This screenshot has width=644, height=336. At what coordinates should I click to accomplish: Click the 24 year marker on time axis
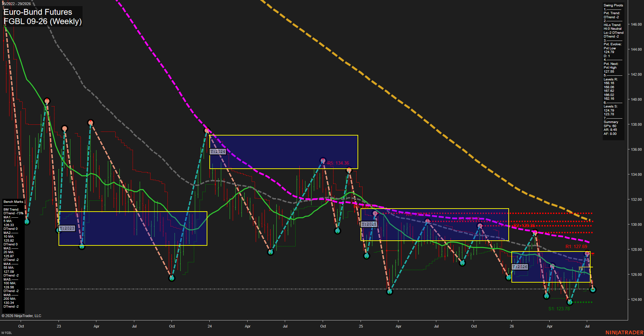coord(210,326)
